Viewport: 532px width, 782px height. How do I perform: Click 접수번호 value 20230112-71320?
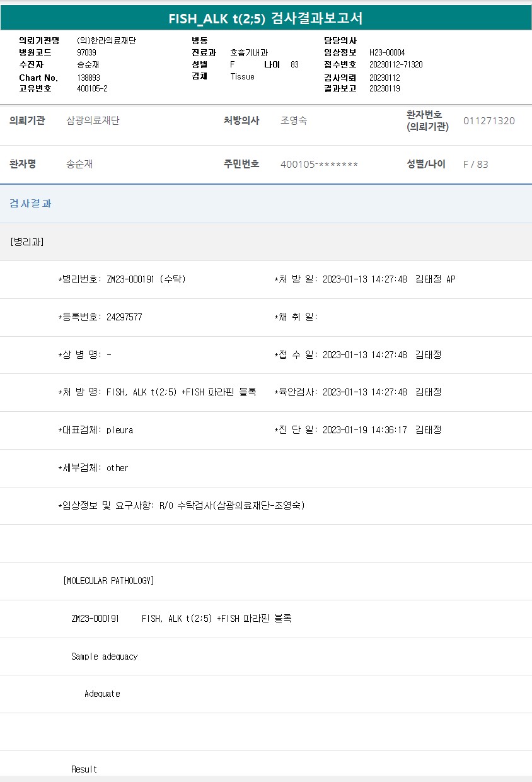click(396, 65)
